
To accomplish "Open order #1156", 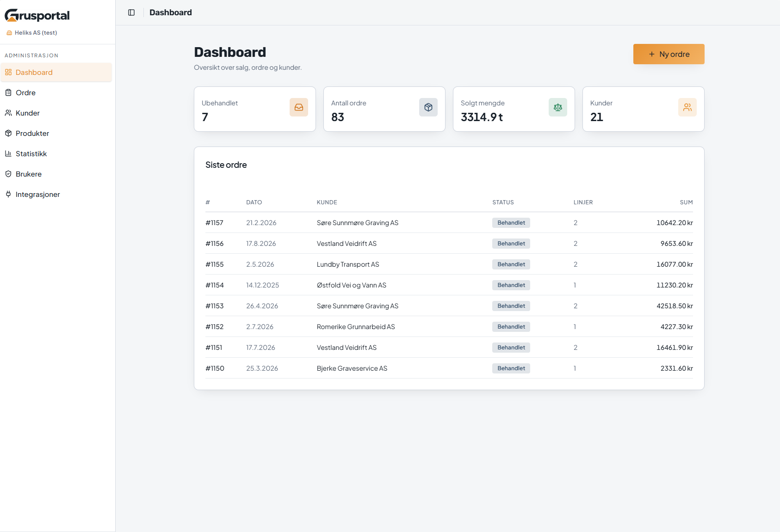I will click(x=214, y=244).
